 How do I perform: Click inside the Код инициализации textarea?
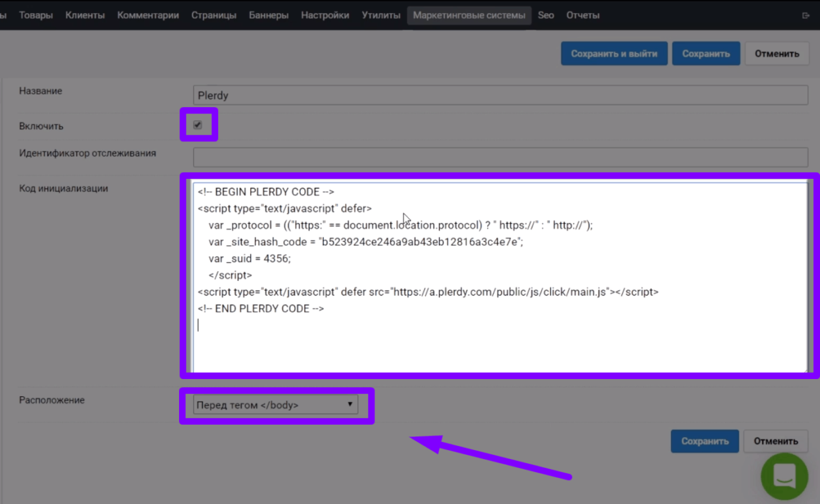click(x=501, y=276)
